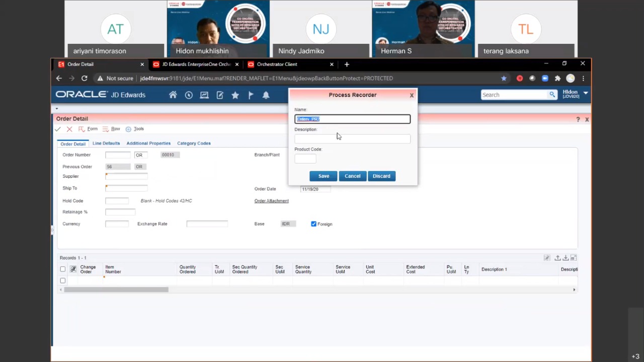Screen dimensions: 644x362
Task: Select the first grid row checkbox
Action: (x=63, y=280)
